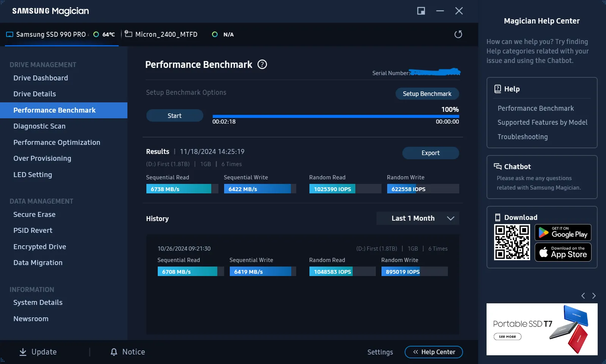Screen dimensions: 606x364
Task: Click the refresh drive list icon
Action: click(458, 35)
